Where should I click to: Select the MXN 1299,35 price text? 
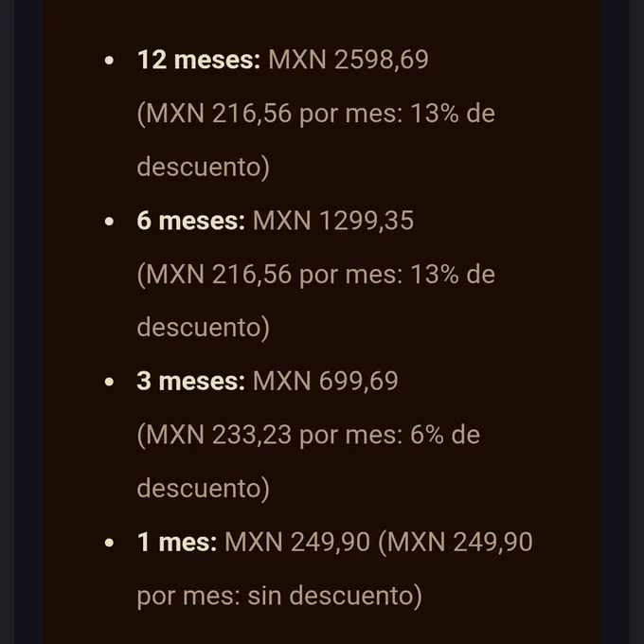coord(333,221)
